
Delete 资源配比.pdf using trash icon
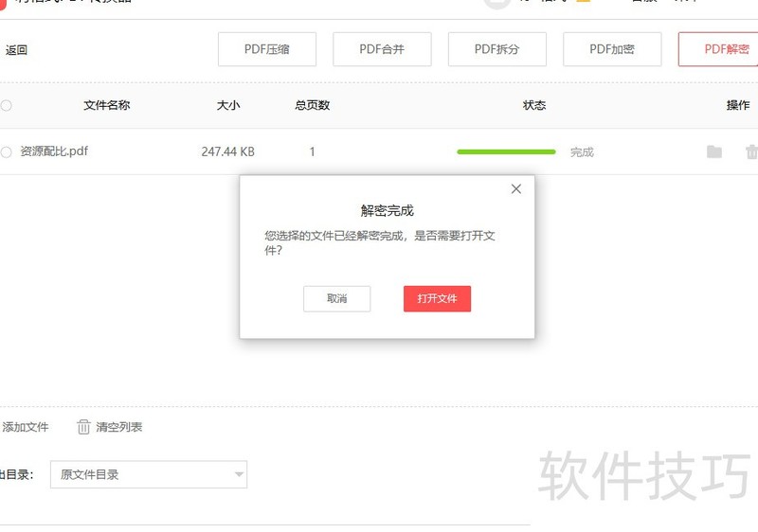tap(751, 151)
